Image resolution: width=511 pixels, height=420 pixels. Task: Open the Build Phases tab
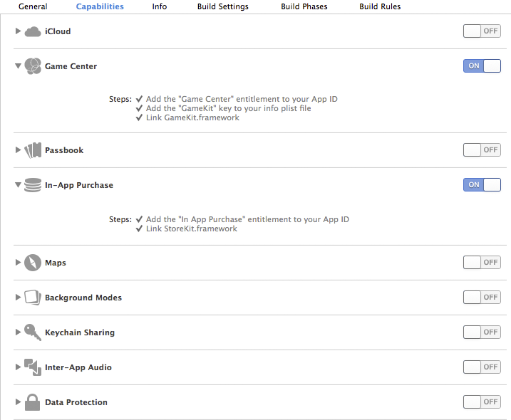click(304, 6)
